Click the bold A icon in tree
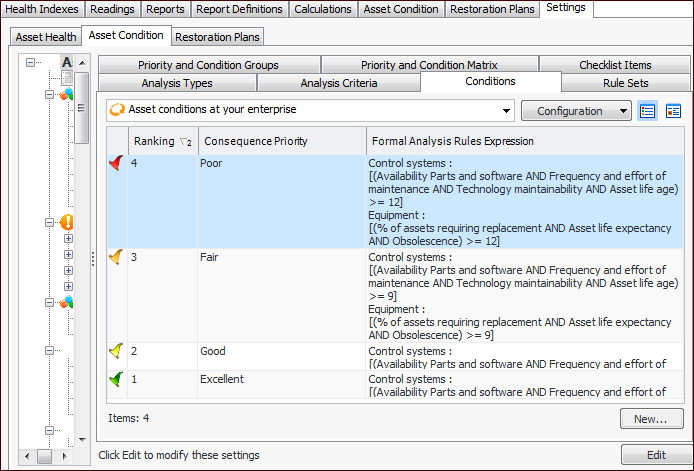 point(67,63)
